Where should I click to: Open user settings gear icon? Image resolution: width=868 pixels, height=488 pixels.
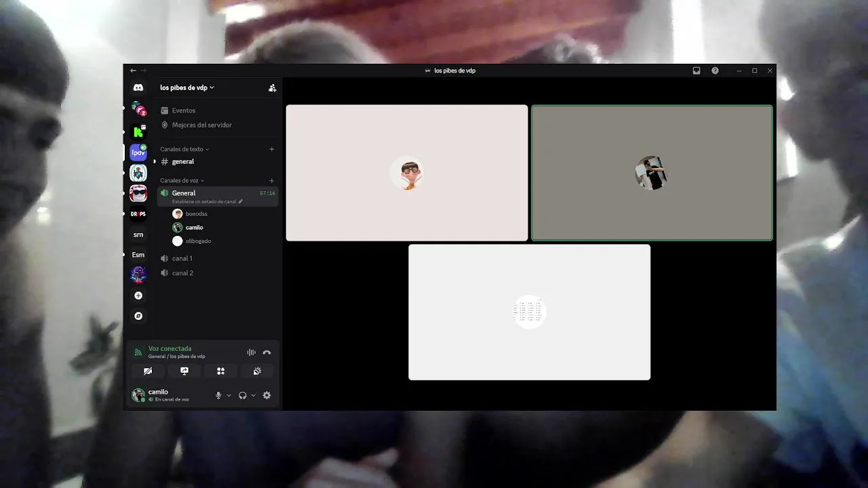coord(267,395)
